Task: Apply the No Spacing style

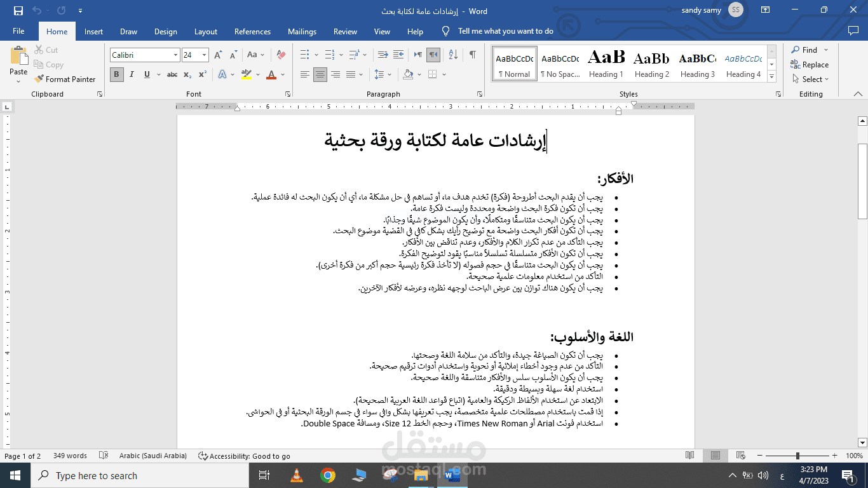Action: [x=560, y=64]
